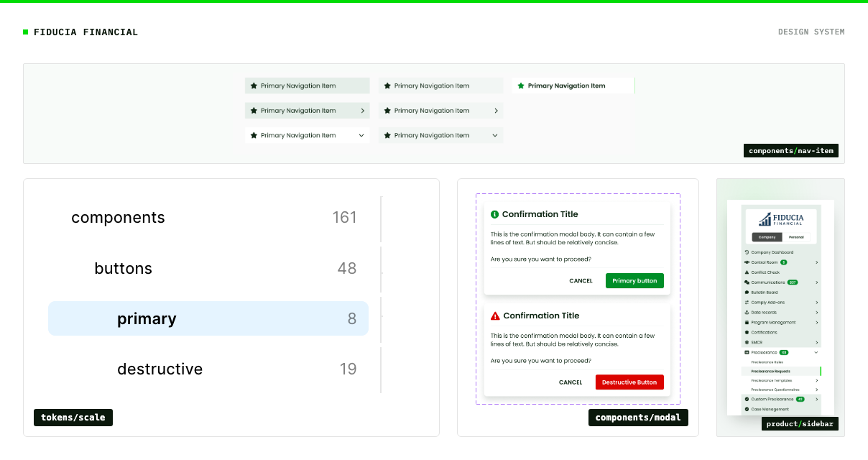This screenshot has height=460, width=868.
Task: Expand the Comply Add-ons chevron
Action: [x=816, y=303]
